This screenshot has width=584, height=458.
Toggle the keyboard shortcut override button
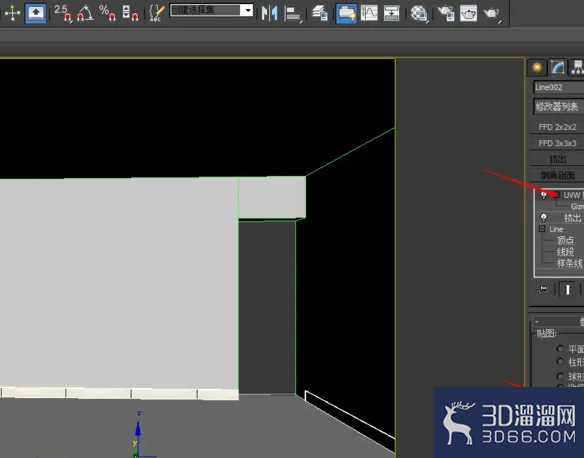pos(35,13)
